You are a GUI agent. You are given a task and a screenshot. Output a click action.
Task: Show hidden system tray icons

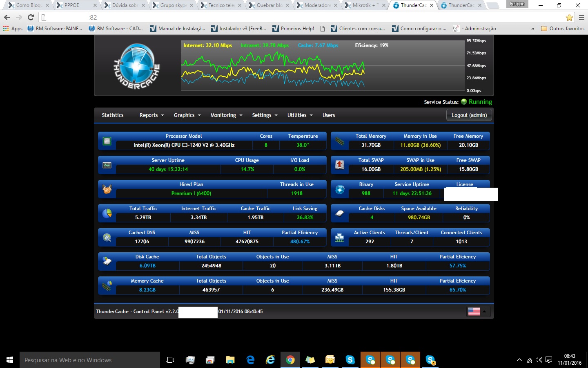tap(519, 360)
